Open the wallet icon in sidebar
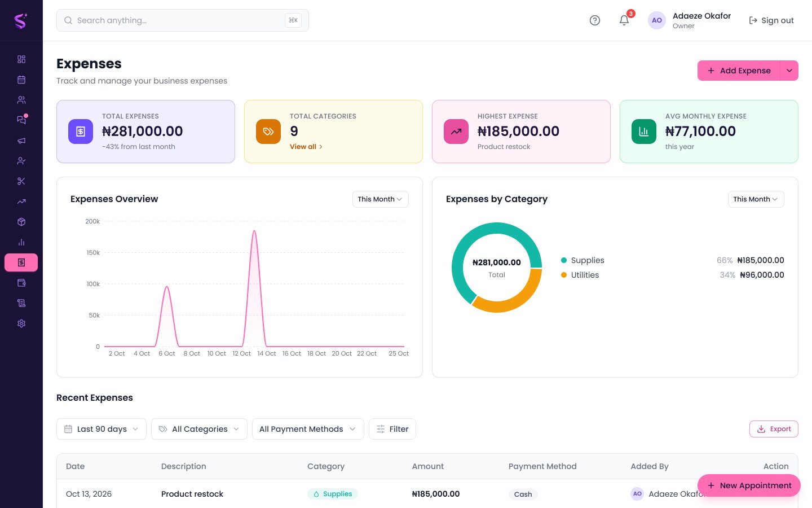This screenshot has width=812, height=508. tap(21, 283)
